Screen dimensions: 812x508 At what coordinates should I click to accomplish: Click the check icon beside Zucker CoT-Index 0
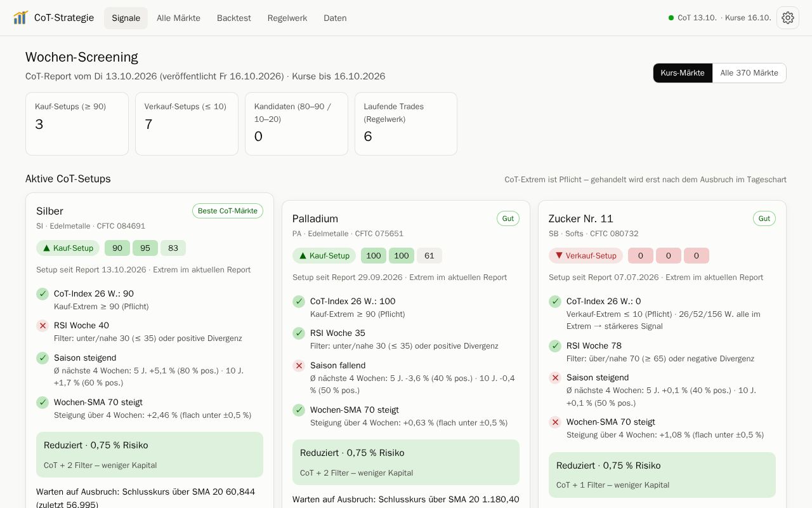coord(555,302)
